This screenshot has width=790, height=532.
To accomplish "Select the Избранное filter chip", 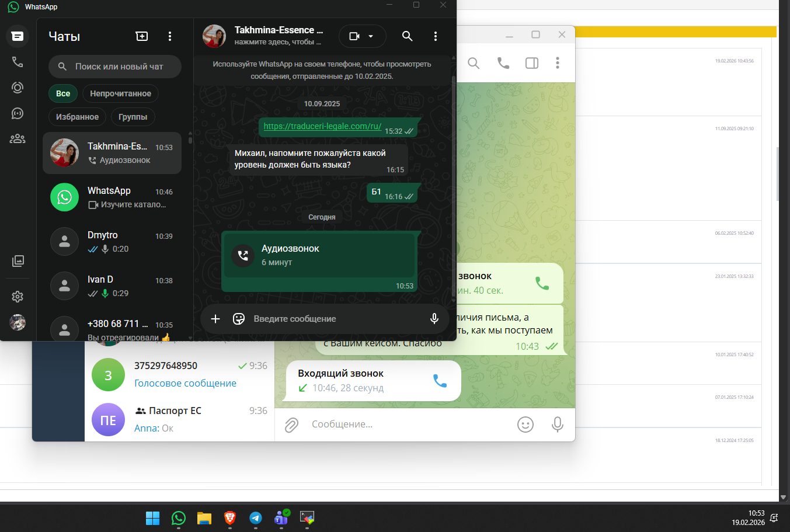I will pos(77,117).
